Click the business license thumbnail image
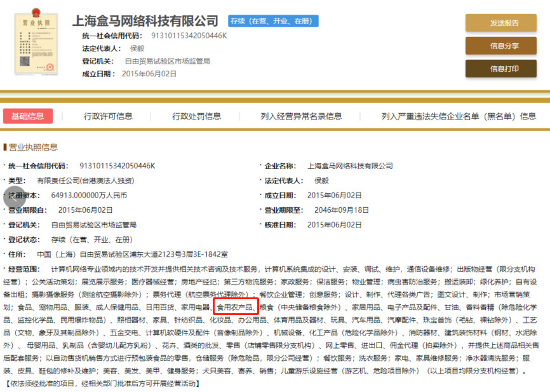Screen dimensions: 550x392 (36, 42)
